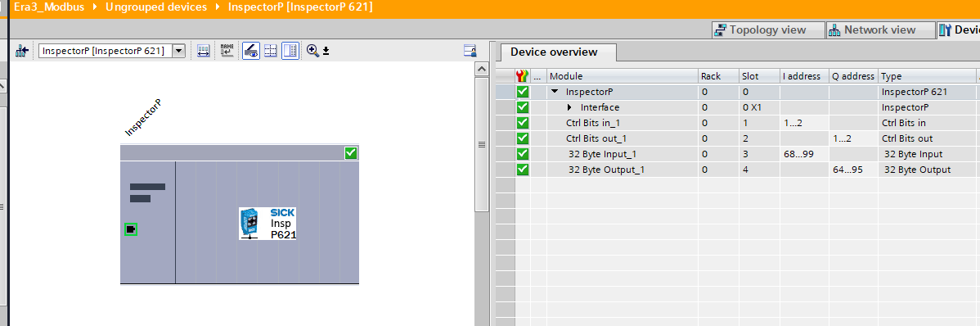The height and width of the screenshot is (326, 980).
Task: Click the hardware catalog icon at toolbar right
Action: point(470,51)
